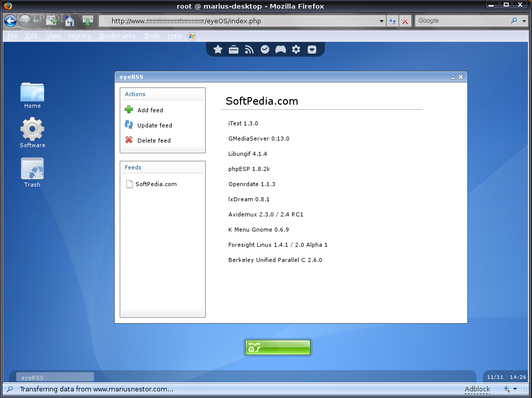Click the Windows flag throbber icon
The width and height of the screenshot is (532, 398).
coord(192,36)
